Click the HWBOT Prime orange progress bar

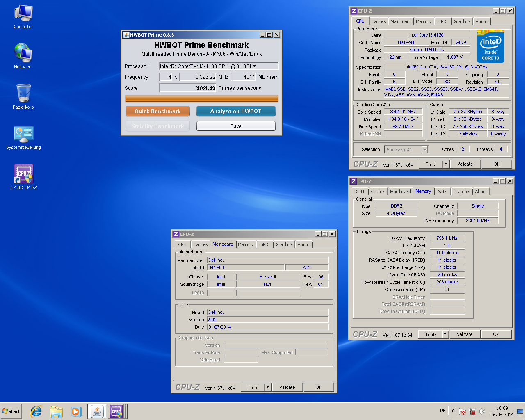point(202,98)
